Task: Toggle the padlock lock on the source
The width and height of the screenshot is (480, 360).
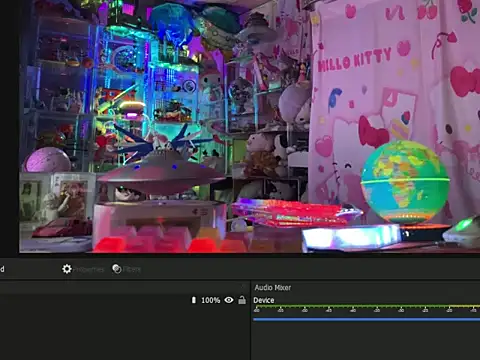Action: pyautogui.click(x=242, y=300)
